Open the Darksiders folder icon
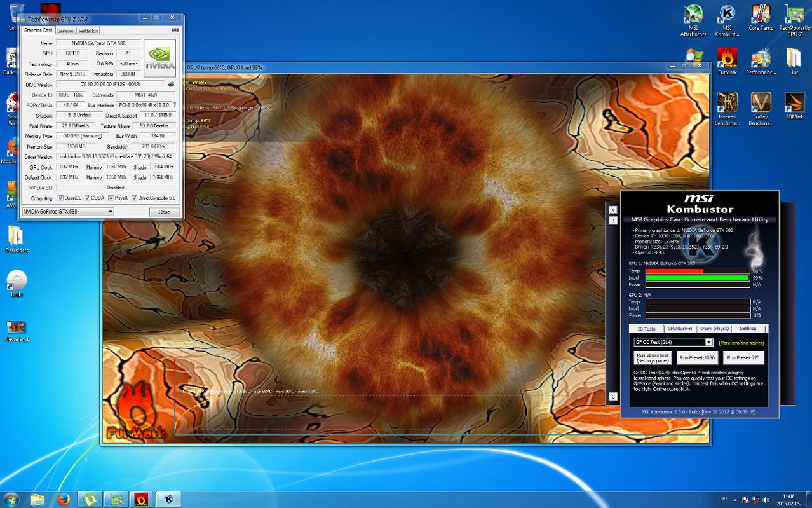 coord(16,240)
